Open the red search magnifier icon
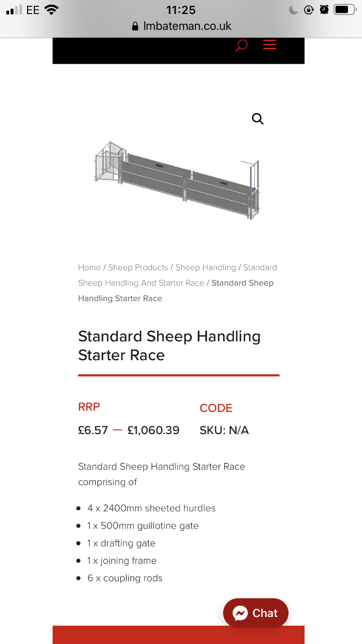 pyautogui.click(x=241, y=45)
